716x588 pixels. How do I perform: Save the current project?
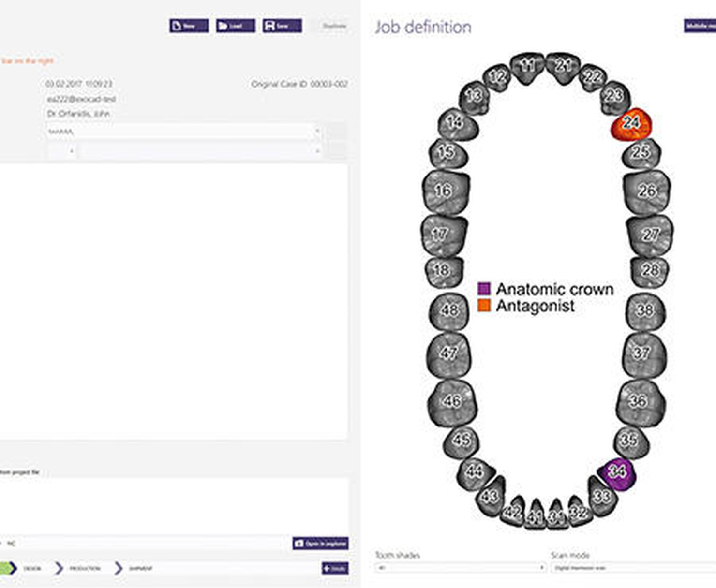click(282, 26)
